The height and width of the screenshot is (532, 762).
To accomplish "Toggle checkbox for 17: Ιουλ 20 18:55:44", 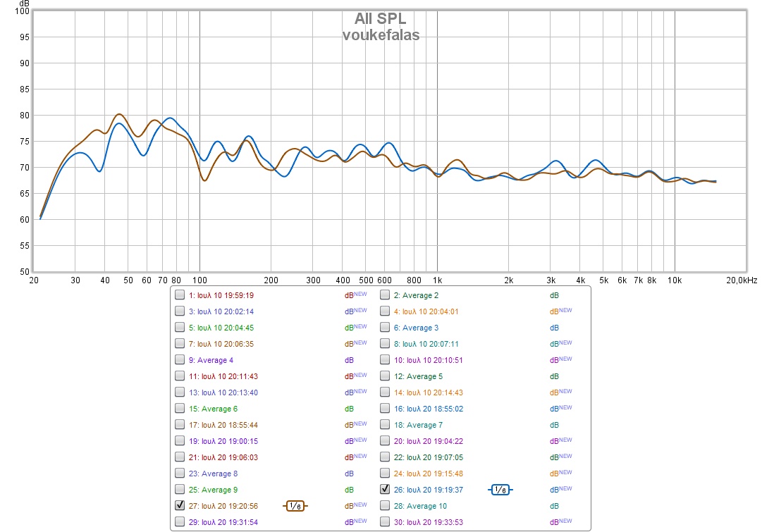I will (180, 425).
